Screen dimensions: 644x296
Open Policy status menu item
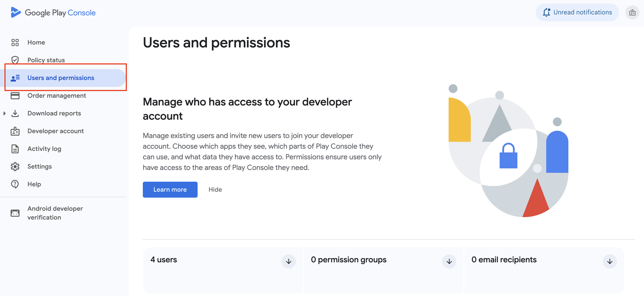pyautogui.click(x=46, y=60)
